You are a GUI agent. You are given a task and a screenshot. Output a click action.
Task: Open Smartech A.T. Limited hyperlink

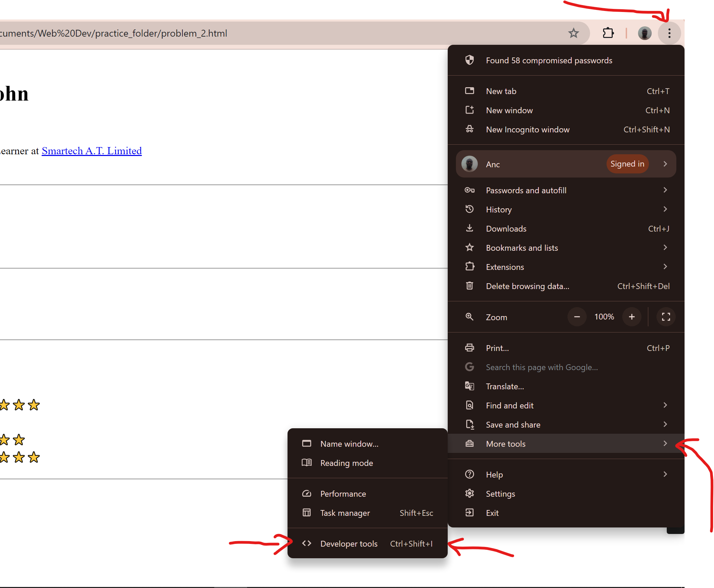(x=91, y=151)
